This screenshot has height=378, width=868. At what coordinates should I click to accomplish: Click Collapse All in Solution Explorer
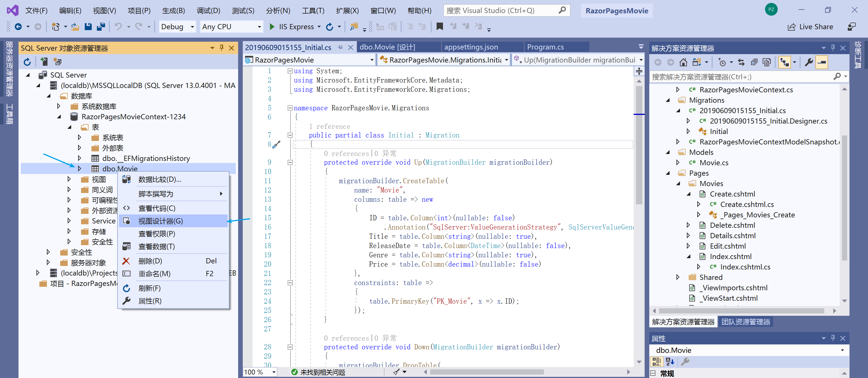coord(754,63)
